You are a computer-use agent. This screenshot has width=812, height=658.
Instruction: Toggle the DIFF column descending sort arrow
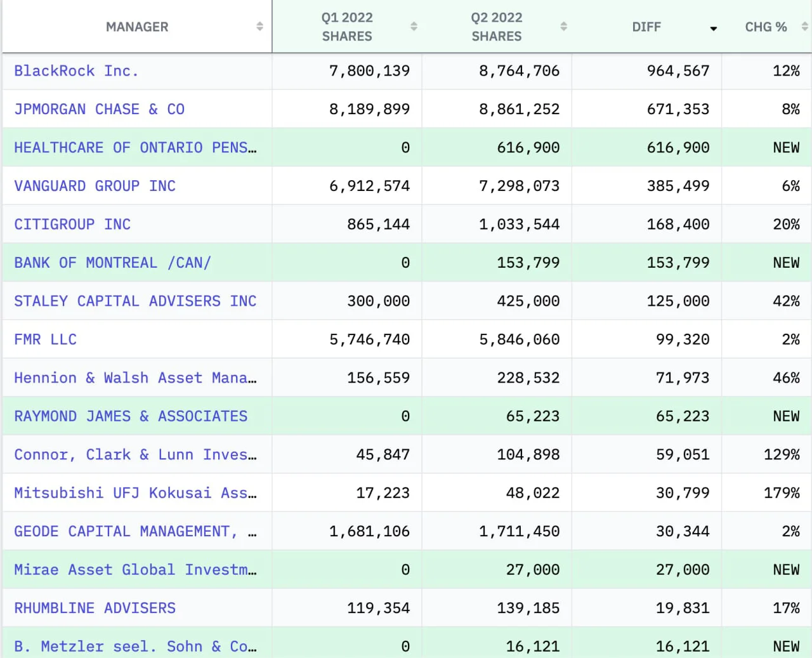(713, 29)
